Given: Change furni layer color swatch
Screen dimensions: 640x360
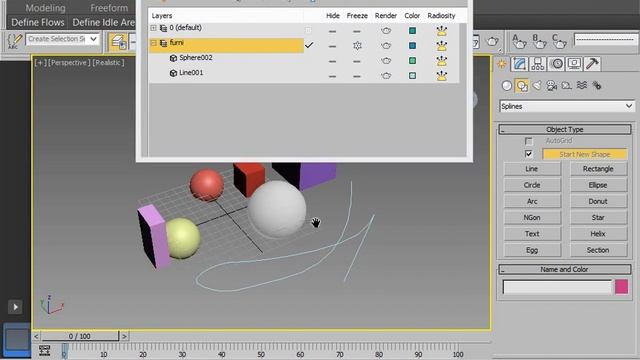Looking at the screenshot, I should (x=412, y=46).
